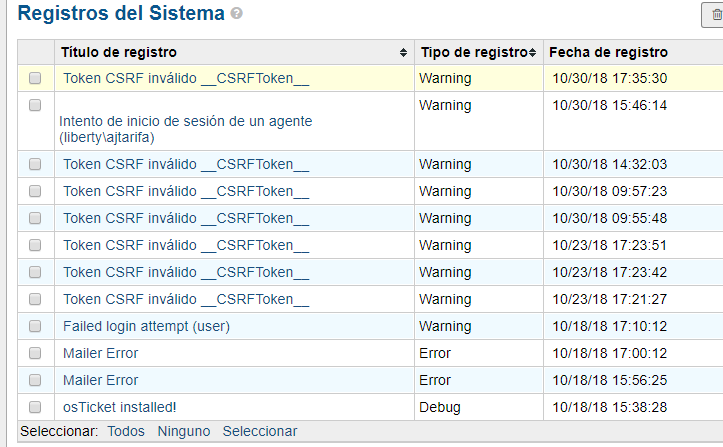Open Mailer Error log from 15:56:25

101,380
